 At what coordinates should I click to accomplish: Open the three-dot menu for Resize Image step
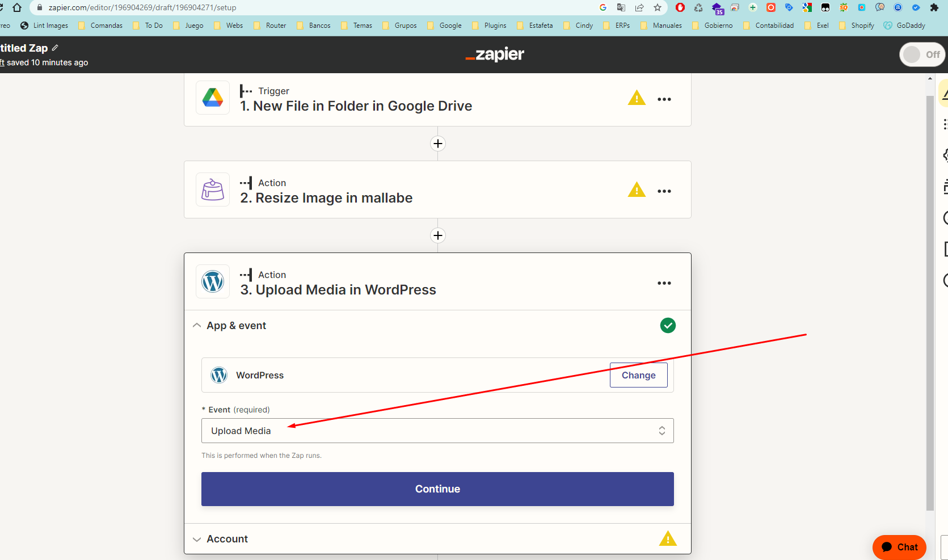(664, 191)
